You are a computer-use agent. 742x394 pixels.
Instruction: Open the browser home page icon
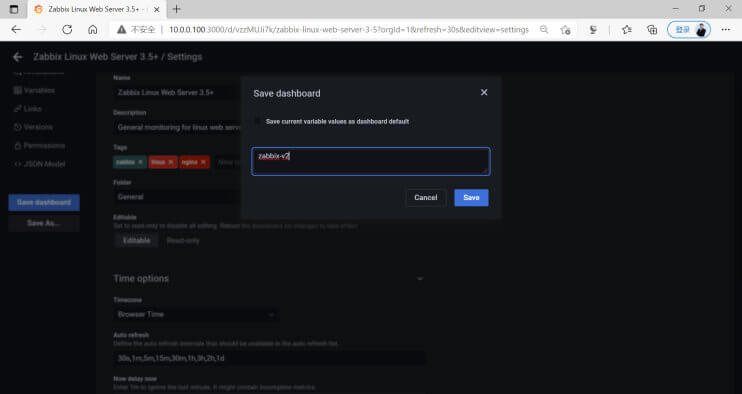[x=93, y=29]
